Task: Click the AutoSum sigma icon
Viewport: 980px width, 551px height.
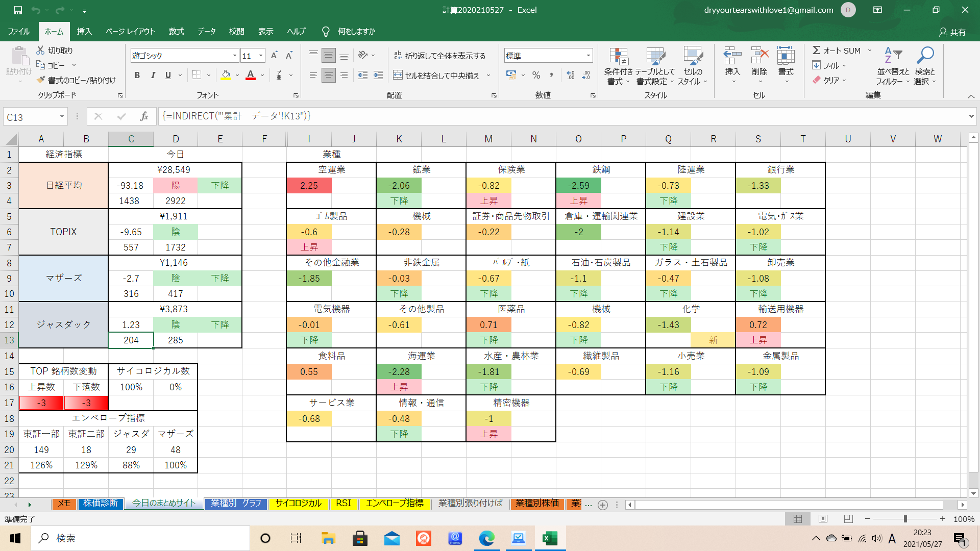Action: 816,50
